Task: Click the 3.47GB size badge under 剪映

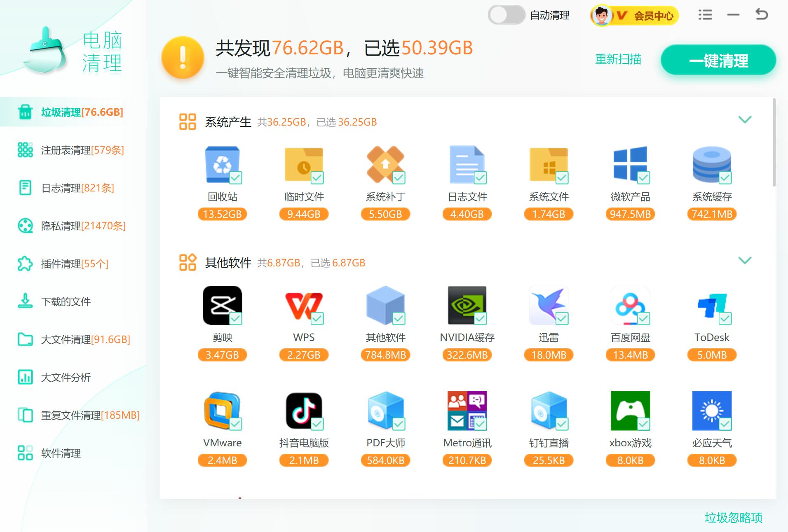Action: 223,355
